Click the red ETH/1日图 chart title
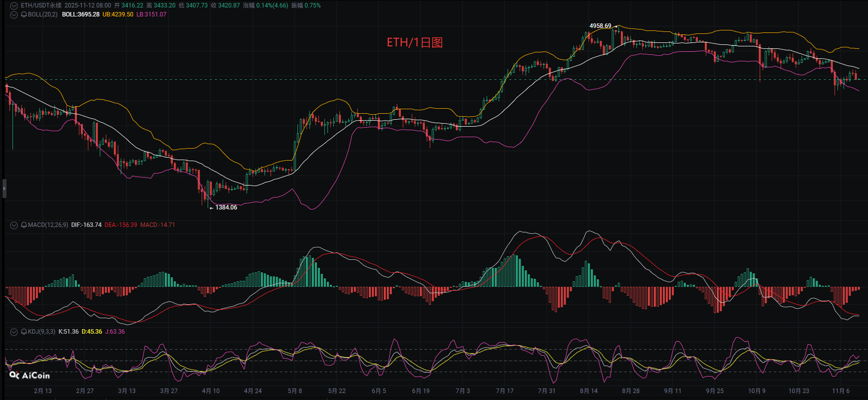Image resolution: width=868 pixels, height=400 pixels. tap(415, 42)
